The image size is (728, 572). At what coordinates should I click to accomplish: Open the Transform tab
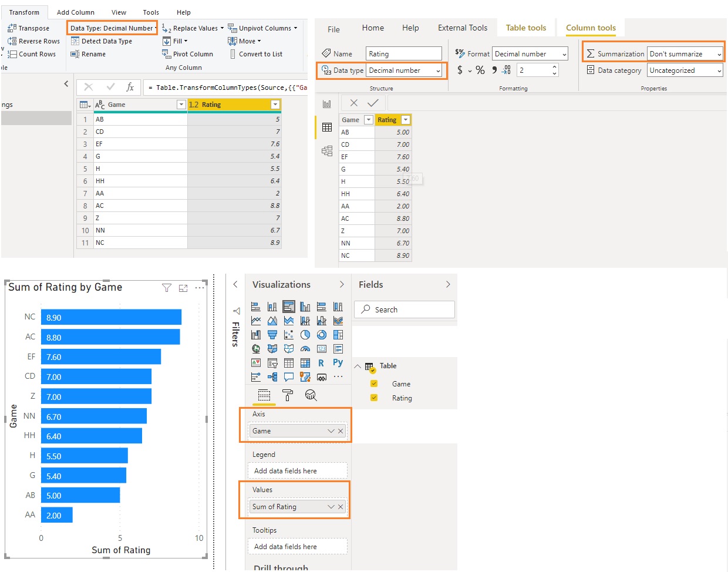(24, 12)
